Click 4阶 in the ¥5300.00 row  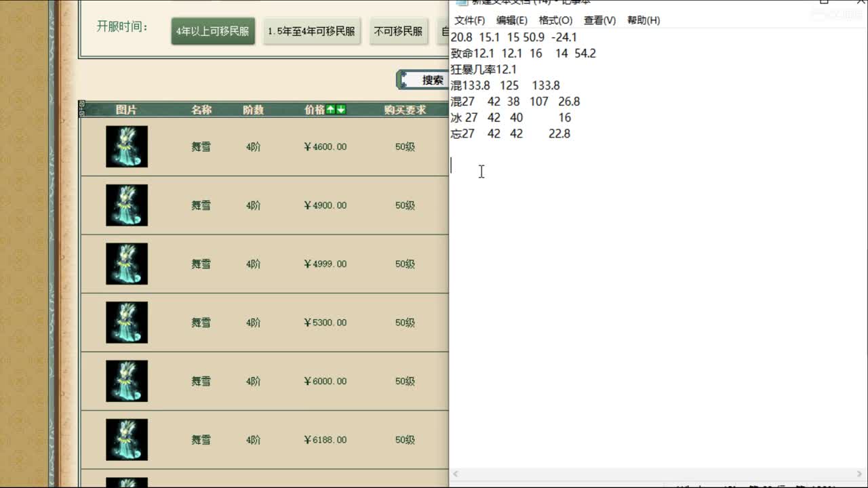pyautogui.click(x=253, y=323)
